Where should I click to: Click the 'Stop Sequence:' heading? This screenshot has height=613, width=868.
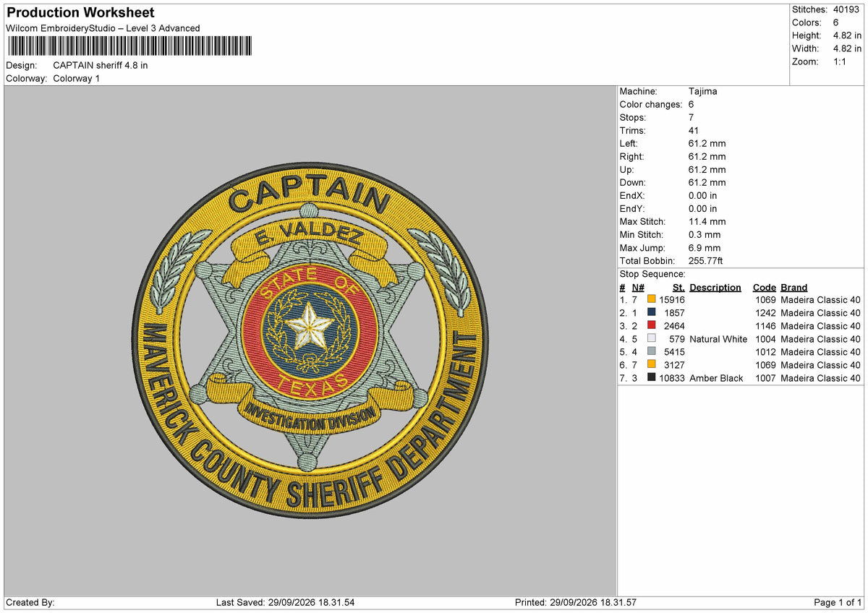click(652, 274)
